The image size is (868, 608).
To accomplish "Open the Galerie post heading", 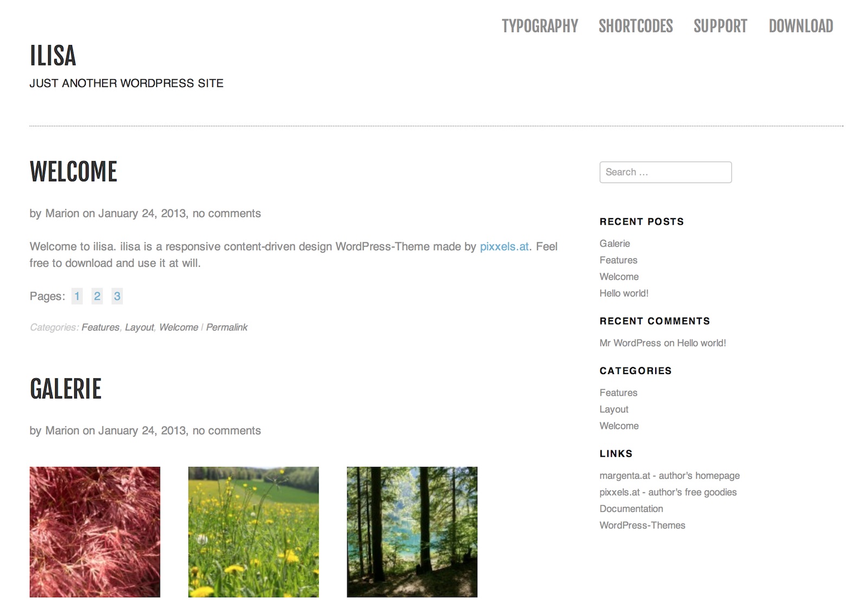I will [x=66, y=389].
